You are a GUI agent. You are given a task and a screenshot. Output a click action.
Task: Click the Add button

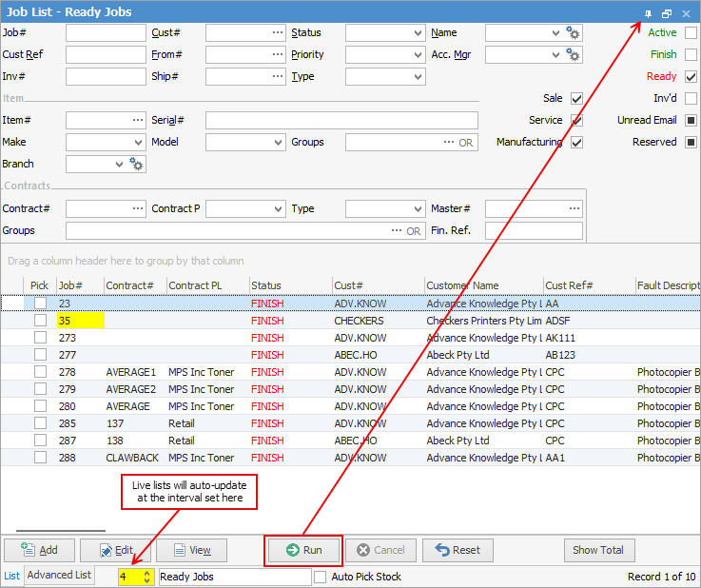[39, 550]
